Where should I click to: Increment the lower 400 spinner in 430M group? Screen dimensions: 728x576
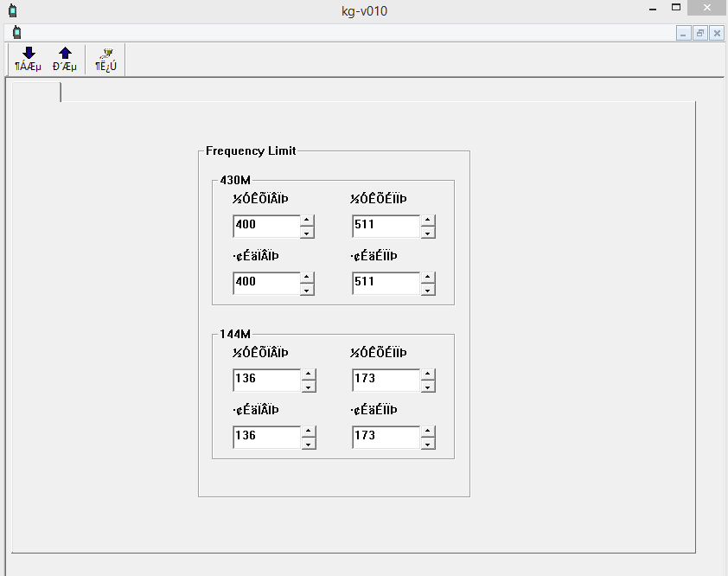point(308,277)
